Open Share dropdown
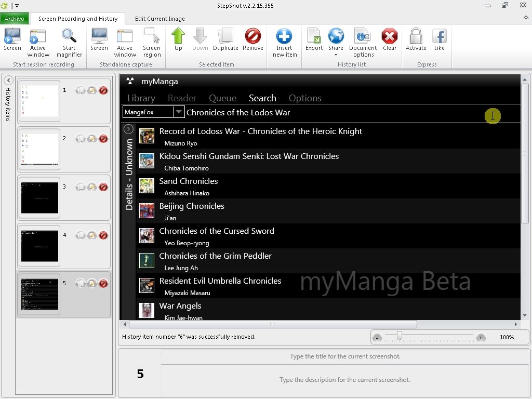532x399 pixels. point(336,43)
